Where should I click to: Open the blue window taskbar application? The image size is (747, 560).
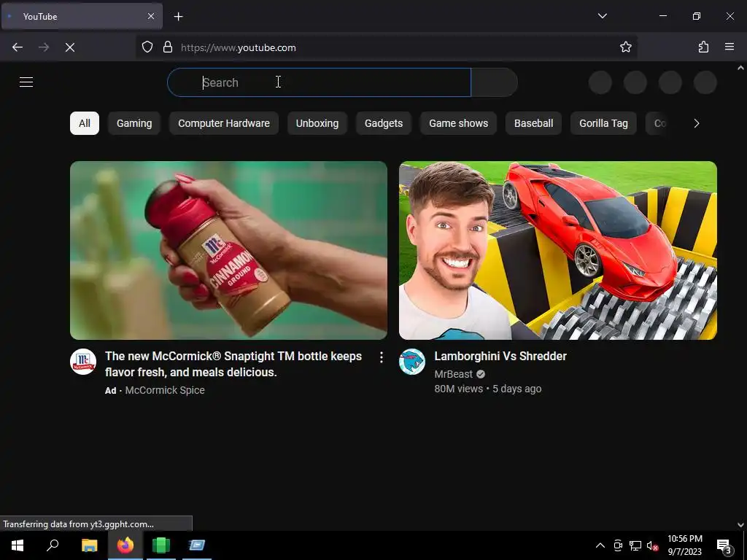197,545
